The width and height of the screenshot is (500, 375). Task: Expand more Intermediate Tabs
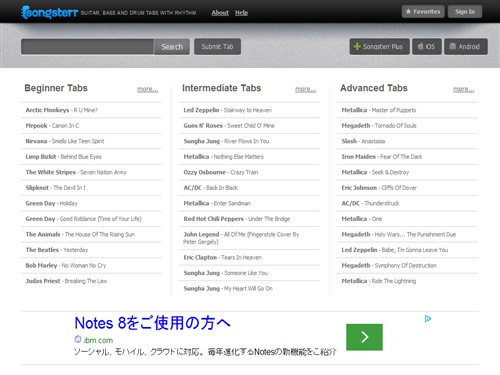pos(306,89)
